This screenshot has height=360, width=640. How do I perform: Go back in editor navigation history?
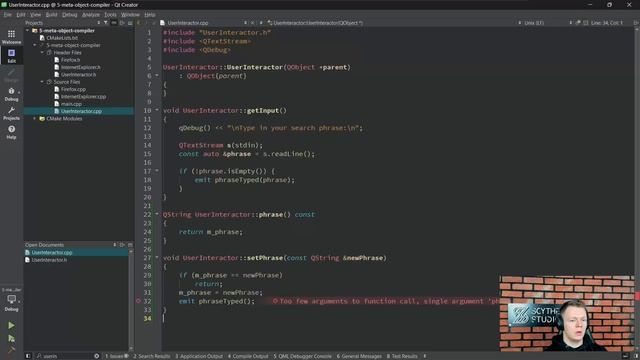click(x=139, y=23)
